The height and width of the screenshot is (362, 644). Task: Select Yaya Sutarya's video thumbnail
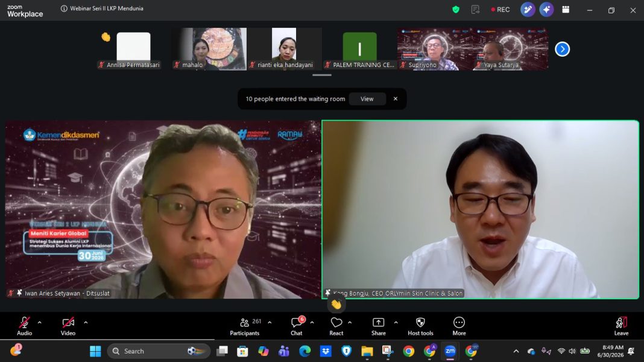click(511, 49)
